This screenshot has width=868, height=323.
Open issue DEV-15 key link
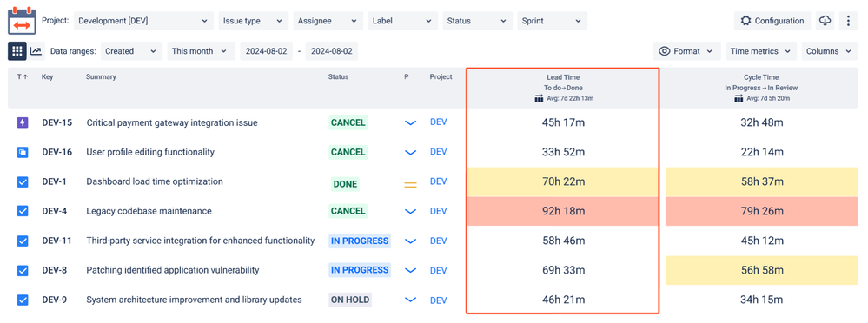[57, 122]
